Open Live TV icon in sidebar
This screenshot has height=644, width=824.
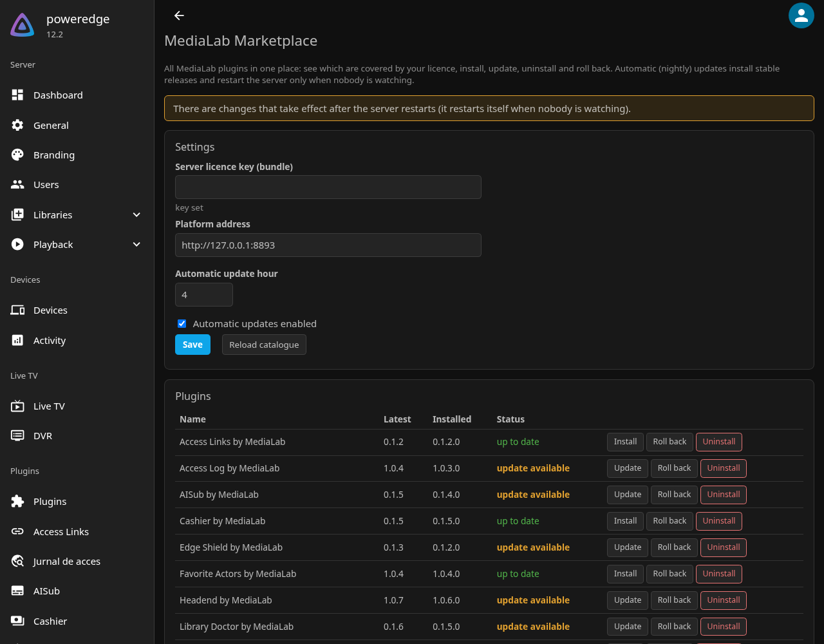(17, 406)
